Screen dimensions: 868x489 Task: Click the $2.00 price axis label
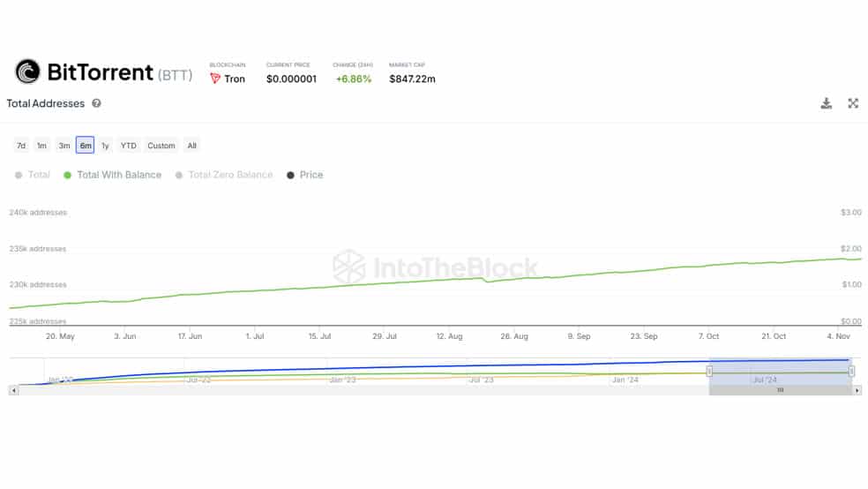tap(851, 249)
